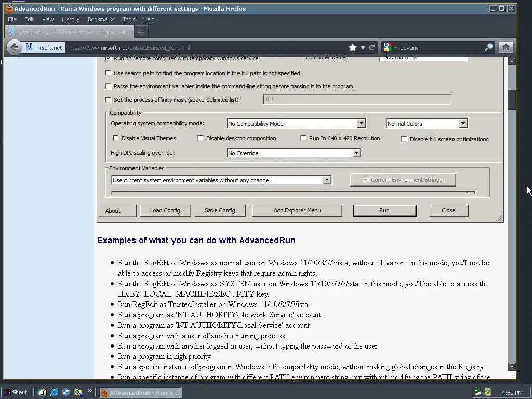This screenshot has width=532, height=399.
Task: Click the third quick launch taskbar icon
Action: coord(66,392)
